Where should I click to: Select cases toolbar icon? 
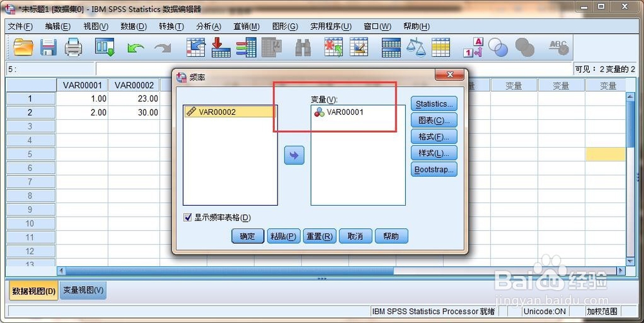[x=440, y=47]
